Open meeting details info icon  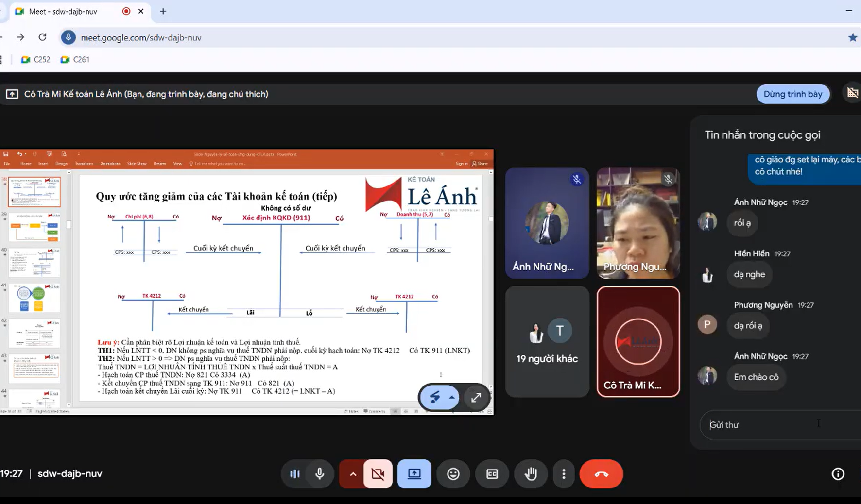point(838,474)
